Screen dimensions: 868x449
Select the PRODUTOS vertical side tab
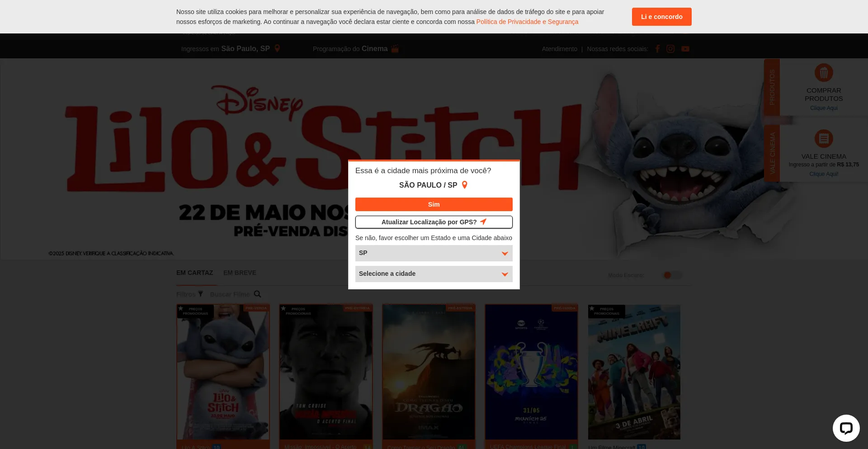click(x=772, y=87)
